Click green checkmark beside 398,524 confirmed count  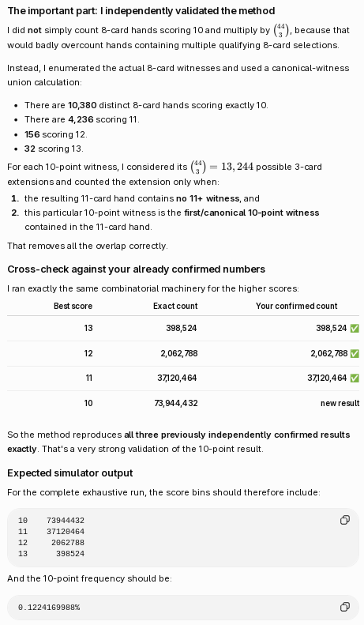pyautogui.click(x=355, y=328)
